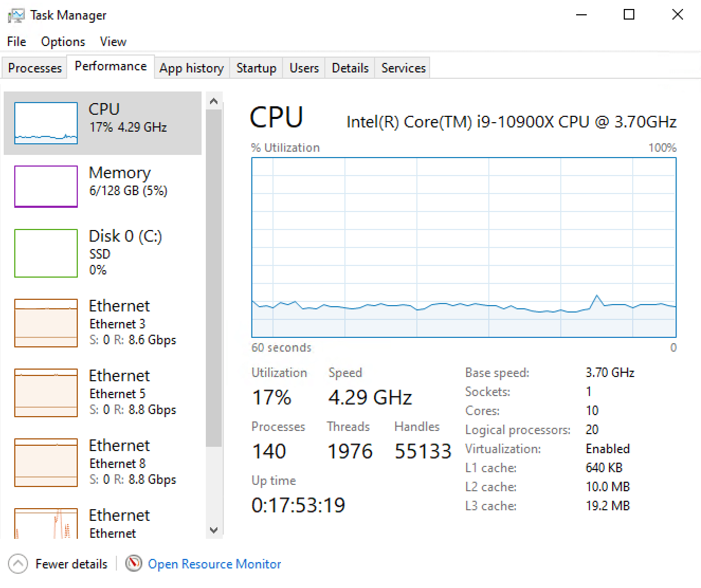The width and height of the screenshot is (701, 588).
Task: Open the File menu
Action: 16,41
